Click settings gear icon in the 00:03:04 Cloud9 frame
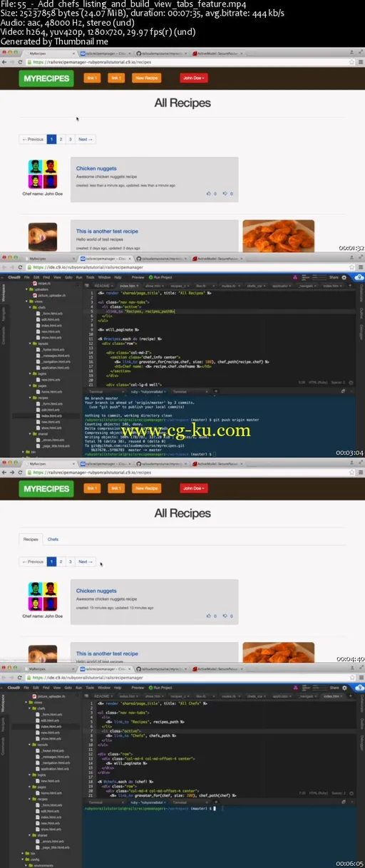Screen dimensions: 365x868 pos(344,277)
